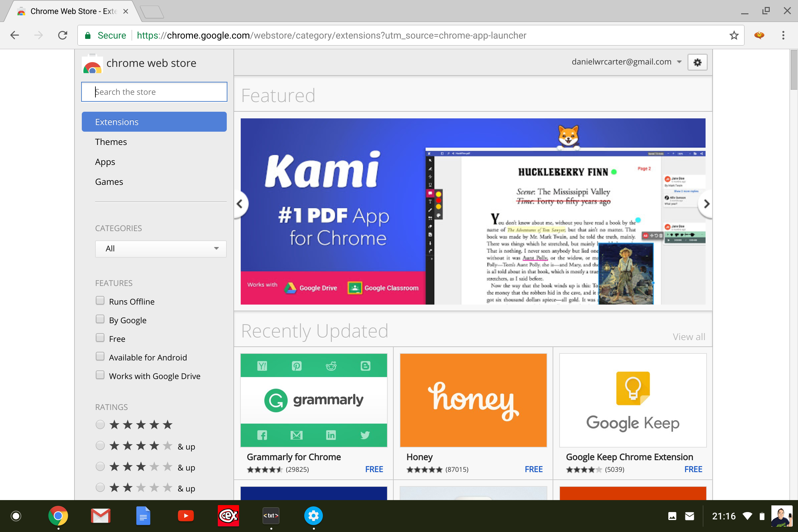
Task: Click the chrome web store logo
Action: [x=92, y=64]
